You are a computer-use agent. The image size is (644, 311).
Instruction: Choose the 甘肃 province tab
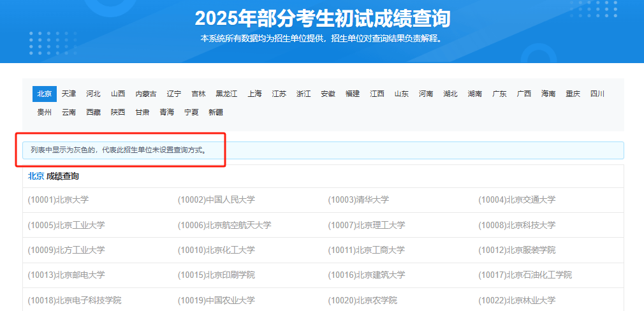[143, 112]
